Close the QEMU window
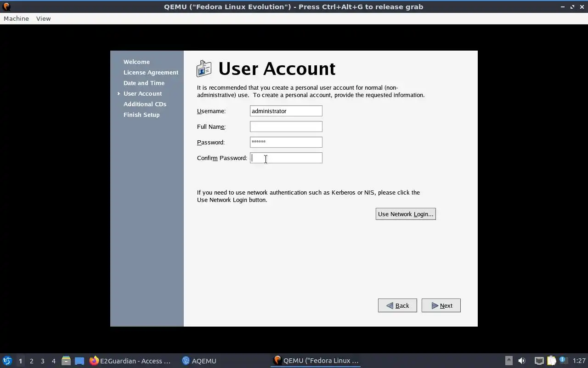The width and height of the screenshot is (588, 368). (582, 6)
